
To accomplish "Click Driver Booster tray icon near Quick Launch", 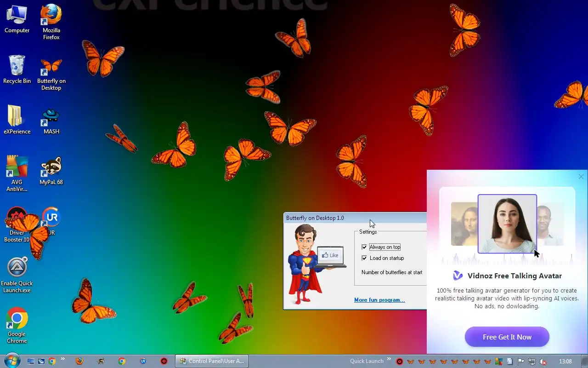I will click(x=400, y=362).
